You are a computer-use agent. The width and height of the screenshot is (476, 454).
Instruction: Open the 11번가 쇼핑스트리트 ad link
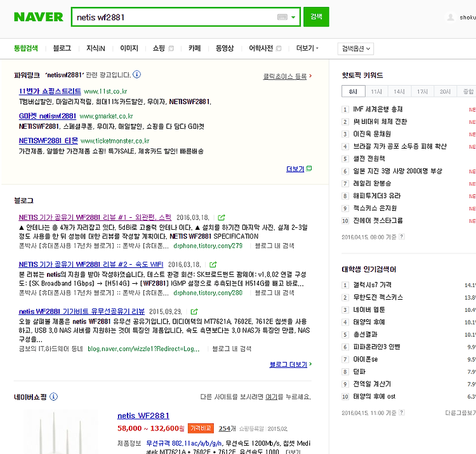50,91
